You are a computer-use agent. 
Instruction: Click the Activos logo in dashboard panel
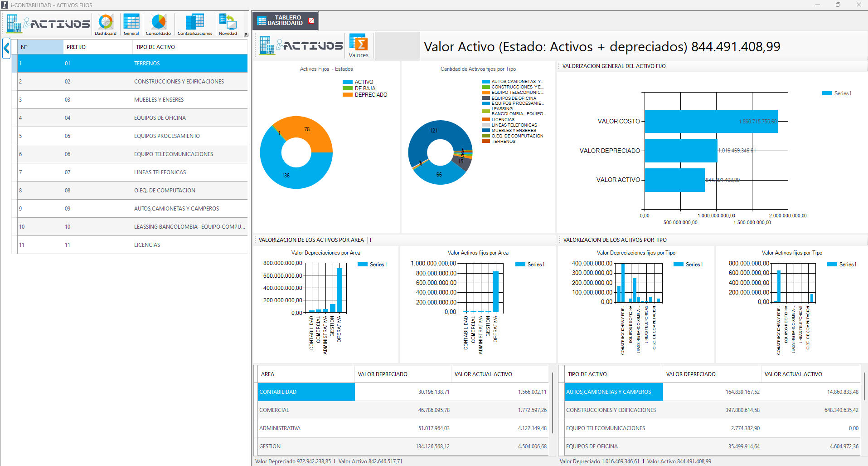(301, 46)
